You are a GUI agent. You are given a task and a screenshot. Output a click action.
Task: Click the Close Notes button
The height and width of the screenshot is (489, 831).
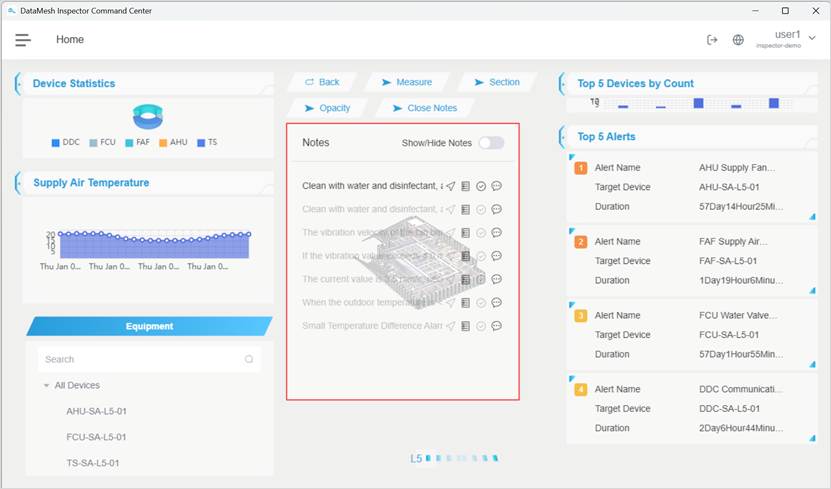424,108
